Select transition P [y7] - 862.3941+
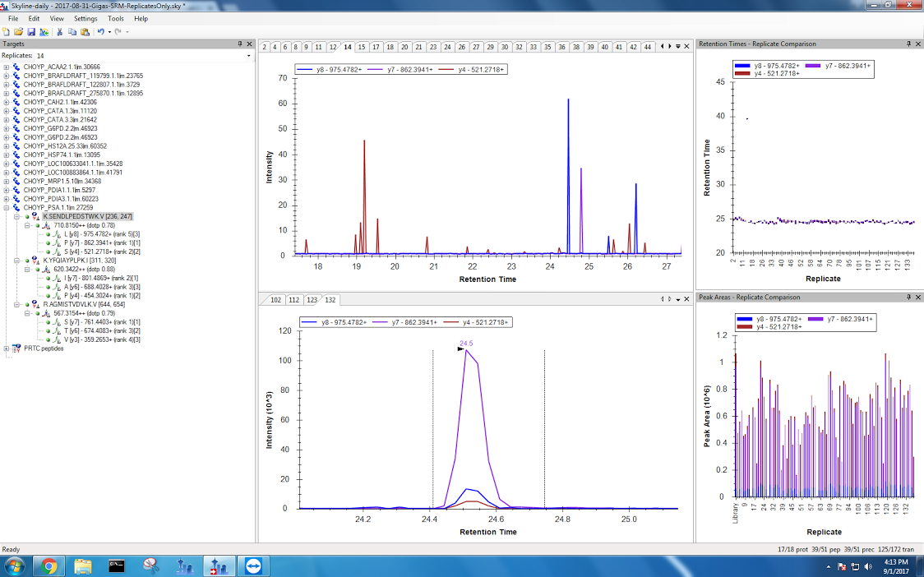The image size is (924, 577). [97, 242]
